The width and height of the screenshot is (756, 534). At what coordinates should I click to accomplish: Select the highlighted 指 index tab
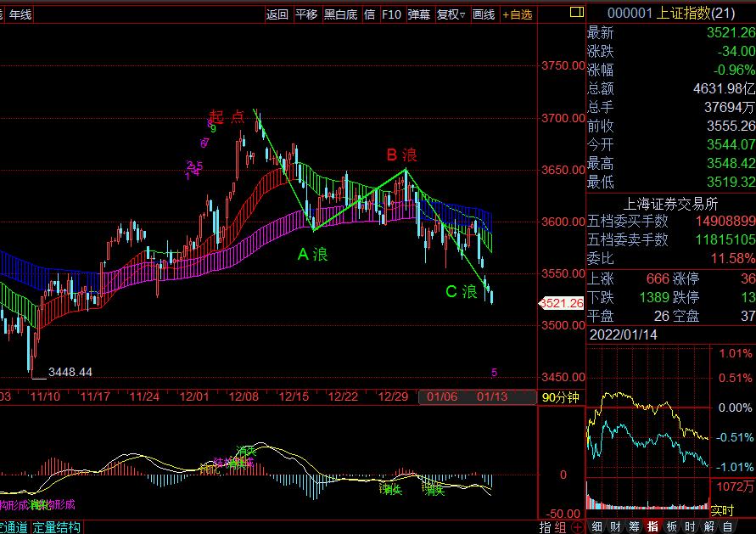coord(653,526)
